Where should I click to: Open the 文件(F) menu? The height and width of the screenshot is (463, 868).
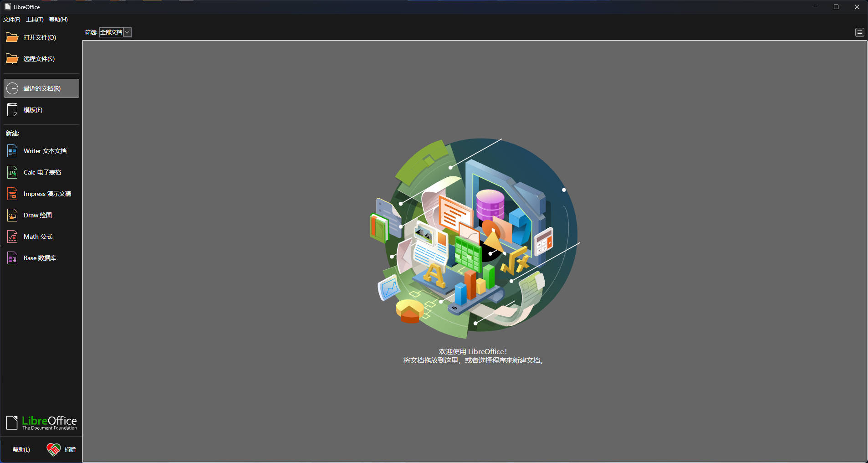click(x=12, y=20)
